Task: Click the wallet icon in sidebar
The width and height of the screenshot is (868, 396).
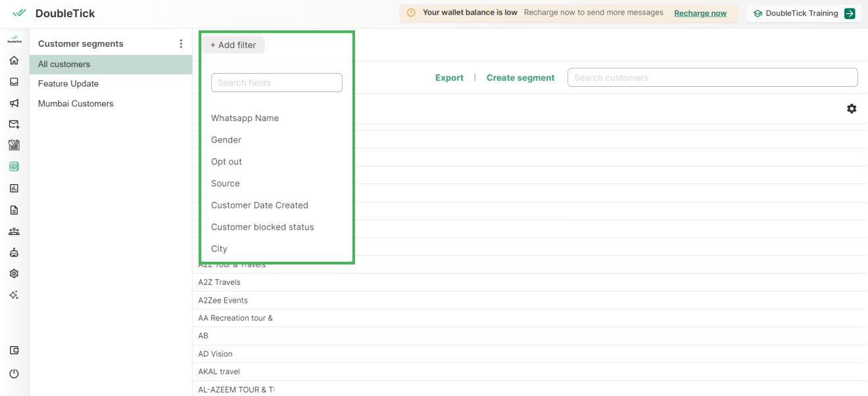Action: pyautogui.click(x=14, y=351)
